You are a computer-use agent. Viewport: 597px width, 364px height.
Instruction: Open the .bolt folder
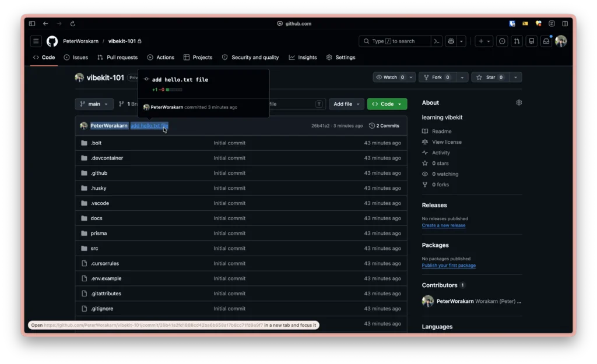pos(96,143)
